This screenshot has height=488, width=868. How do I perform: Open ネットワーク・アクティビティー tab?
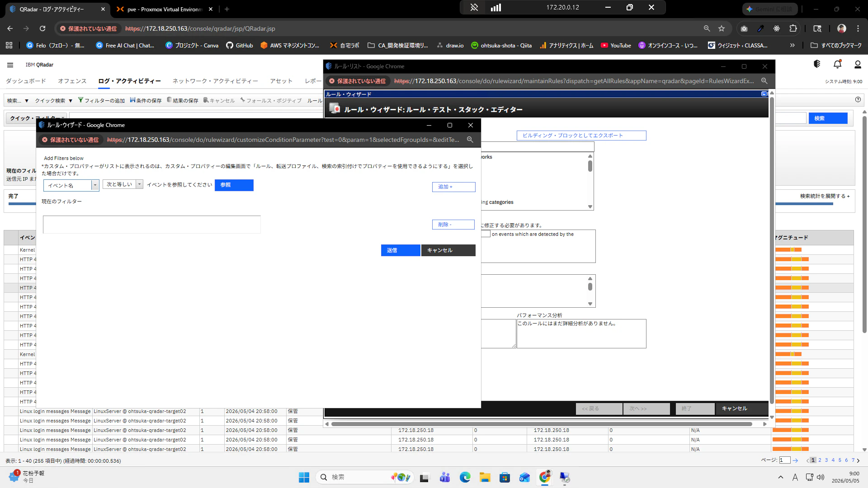[215, 81]
